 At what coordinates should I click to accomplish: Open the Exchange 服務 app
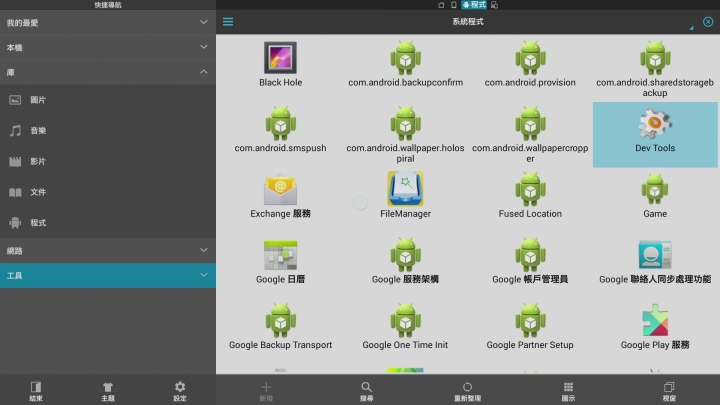(x=280, y=196)
